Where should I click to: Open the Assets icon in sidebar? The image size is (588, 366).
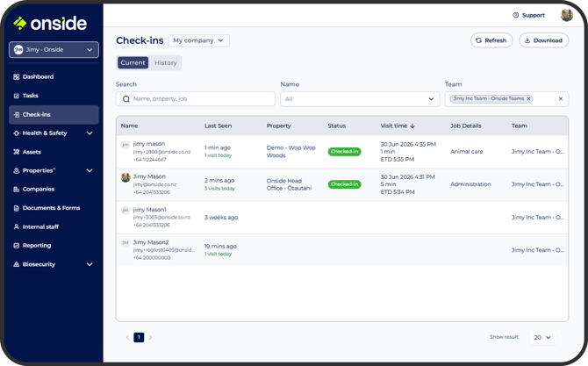click(16, 152)
